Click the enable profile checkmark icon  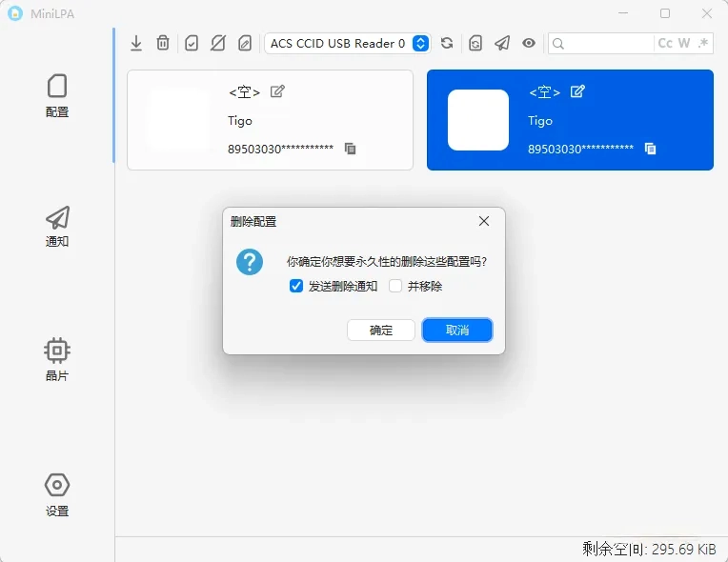(192, 43)
